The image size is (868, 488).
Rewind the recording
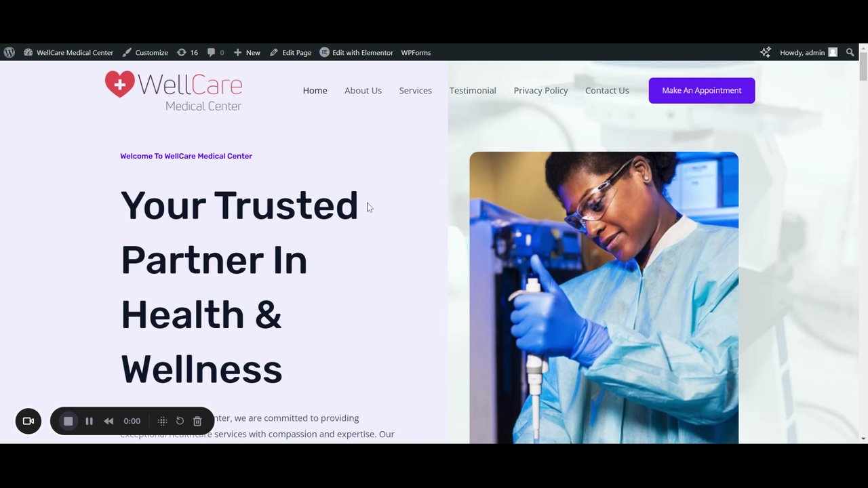(108, 421)
